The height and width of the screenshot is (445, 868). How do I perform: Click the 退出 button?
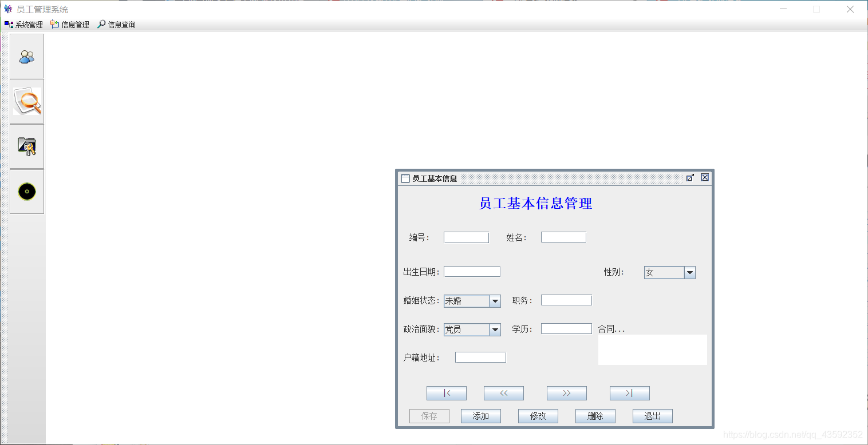[x=653, y=416]
